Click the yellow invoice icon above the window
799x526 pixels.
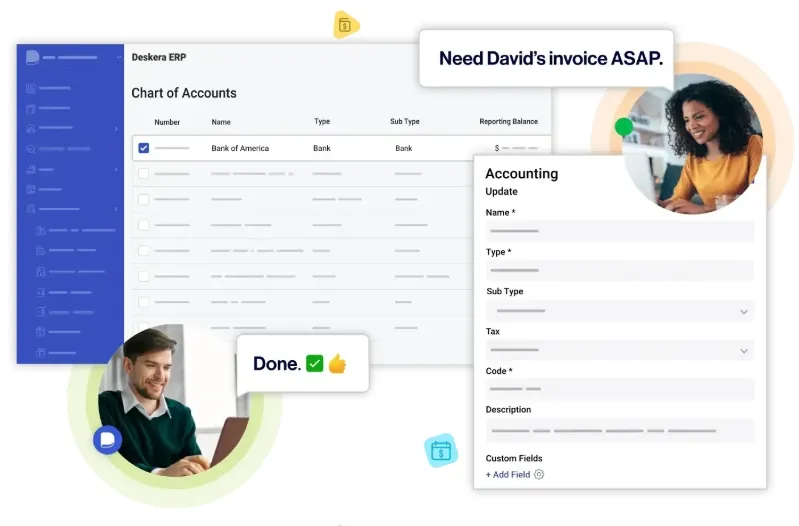pos(346,24)
